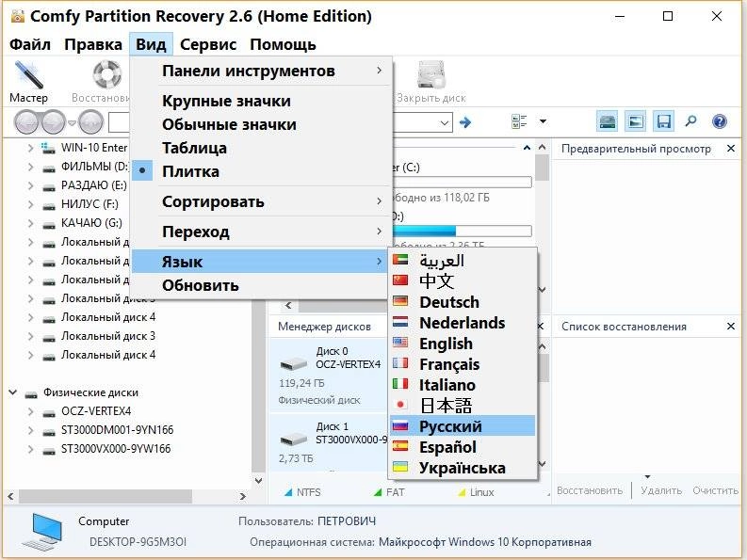The height and width of the screenshot is (560, 747).
Task: Click the blue Go arrow next to address box
Action: [465, 122]
